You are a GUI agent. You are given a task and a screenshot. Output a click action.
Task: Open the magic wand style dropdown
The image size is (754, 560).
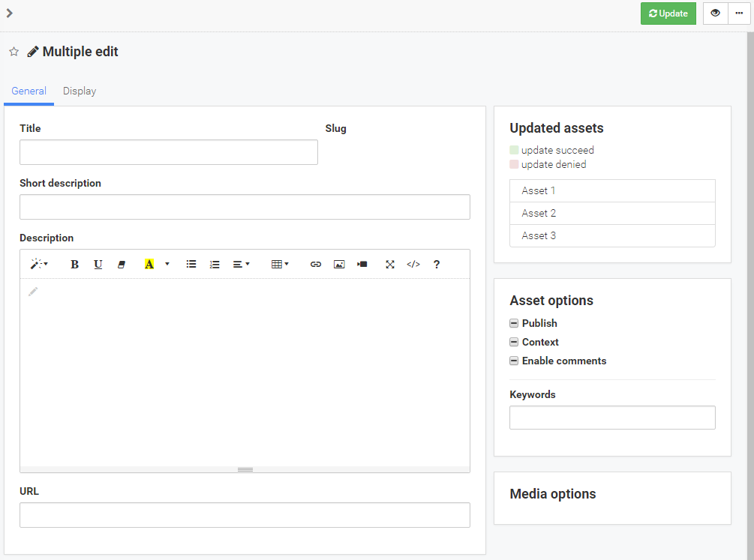[x=39, y=264]
